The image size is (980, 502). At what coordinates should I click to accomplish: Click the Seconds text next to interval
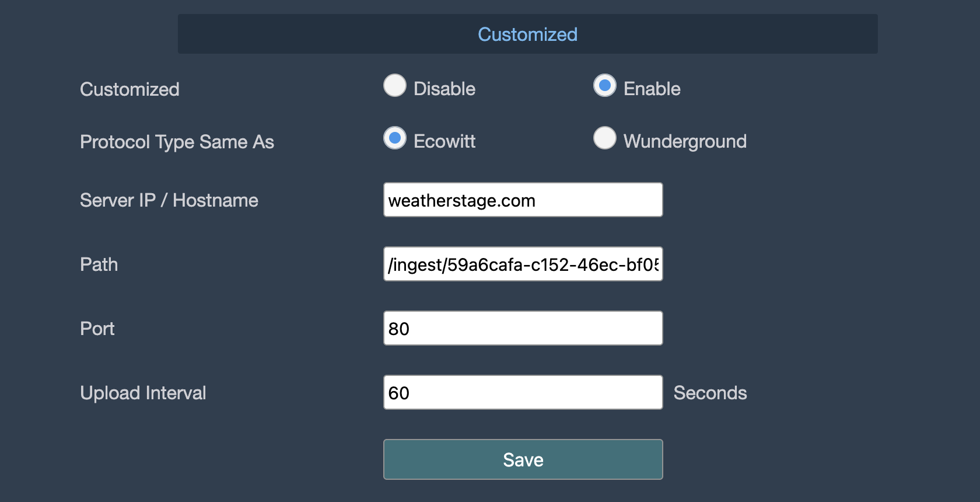pyautogui.click(x=710, y=393)
